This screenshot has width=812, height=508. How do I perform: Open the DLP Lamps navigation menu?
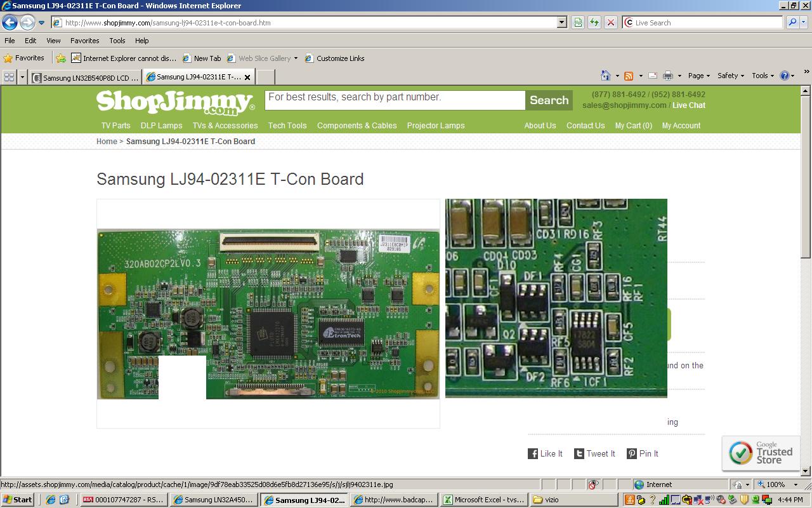click(x=162, y=126)
